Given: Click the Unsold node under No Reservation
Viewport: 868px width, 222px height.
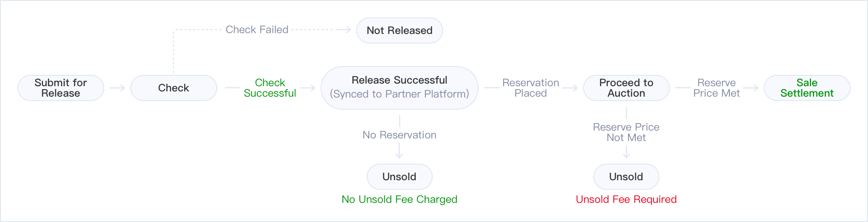Looking at the screenshot, I should (400, 177).
